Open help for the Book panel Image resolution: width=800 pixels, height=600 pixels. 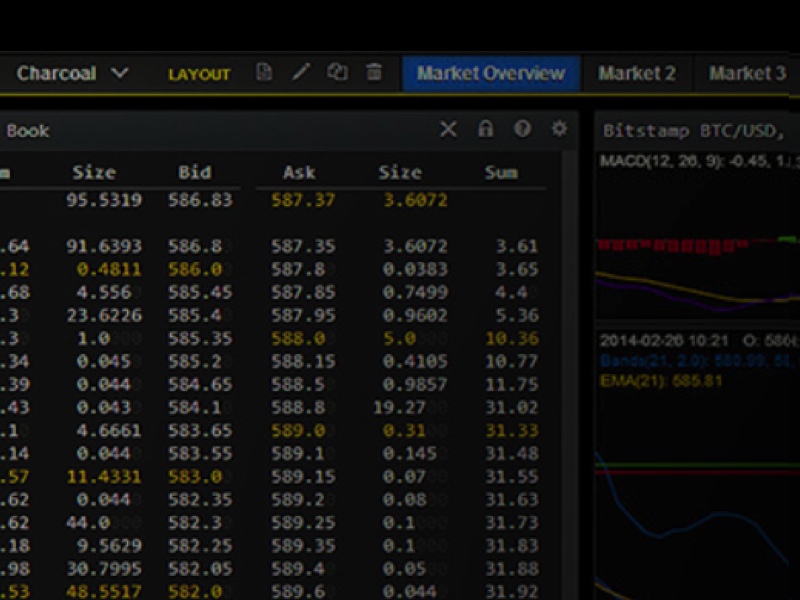click(x=522, y=129)
